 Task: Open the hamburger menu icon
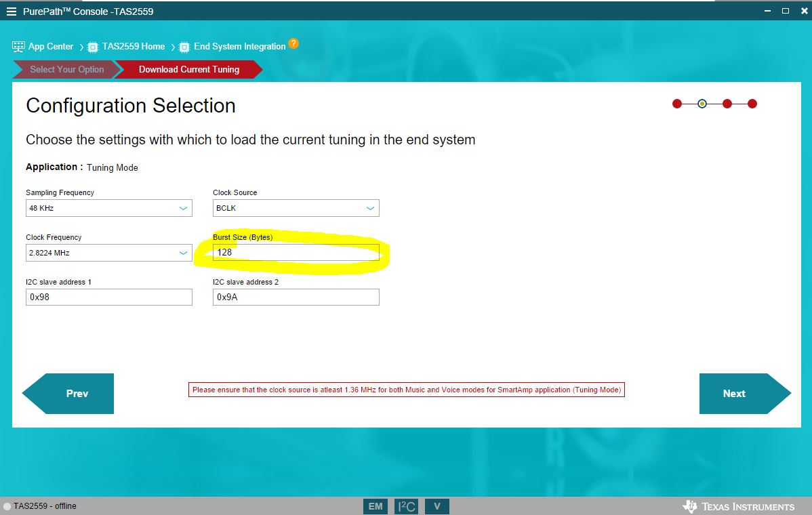click(x=11, y=12)
